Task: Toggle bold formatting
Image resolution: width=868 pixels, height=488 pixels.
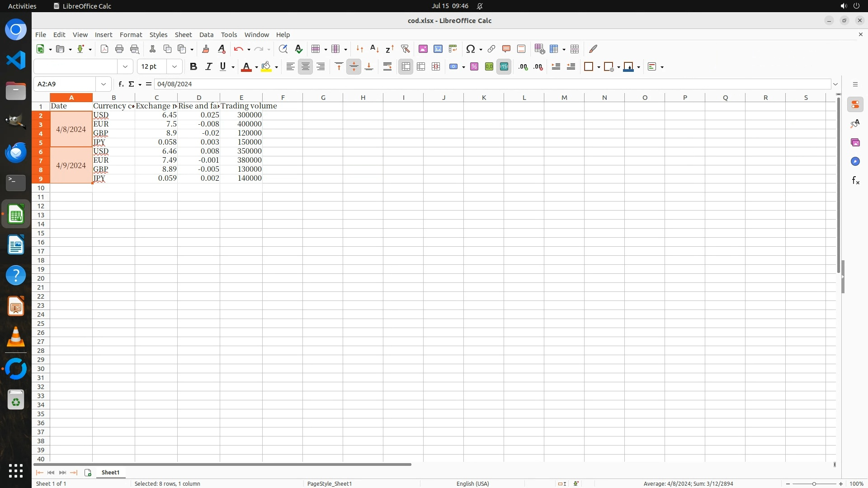Action: click(x=193, y=67)
